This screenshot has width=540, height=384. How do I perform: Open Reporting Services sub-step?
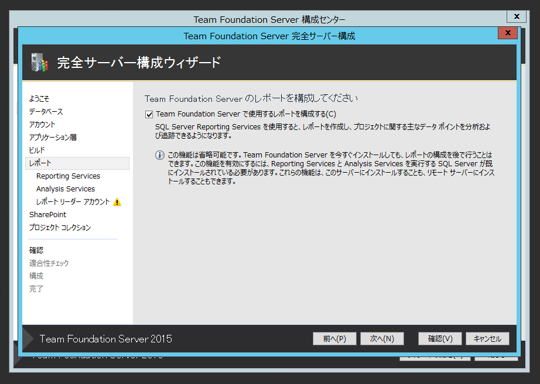point(68,176)
